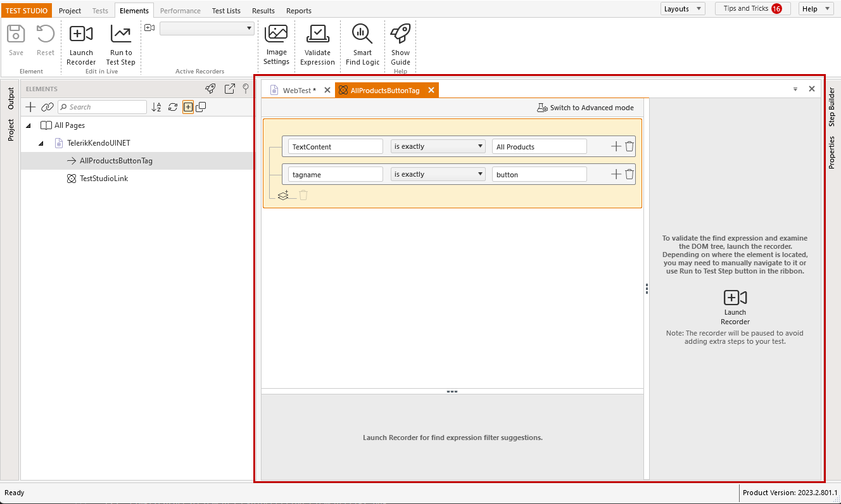Click the Show Guide rocket icon
This screenshot has width=841, height=504.
click(400, 34)
